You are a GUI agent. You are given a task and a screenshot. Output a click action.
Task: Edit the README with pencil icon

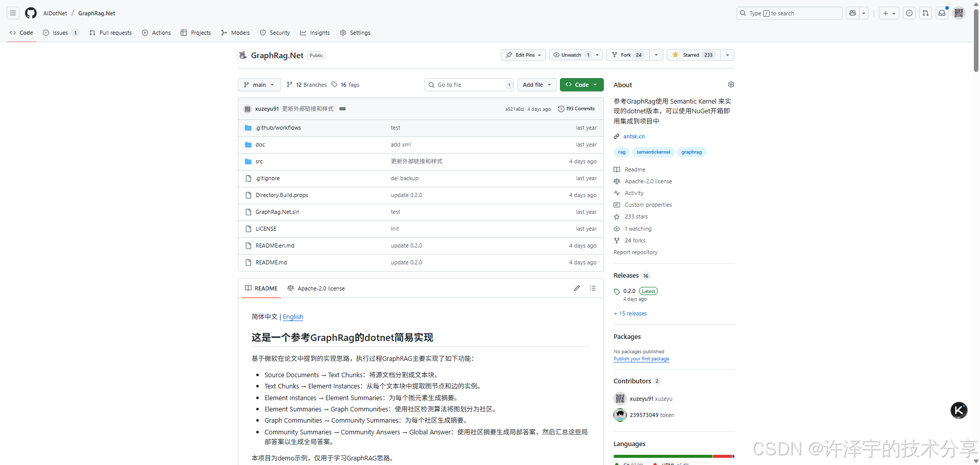tap(577, 288)
